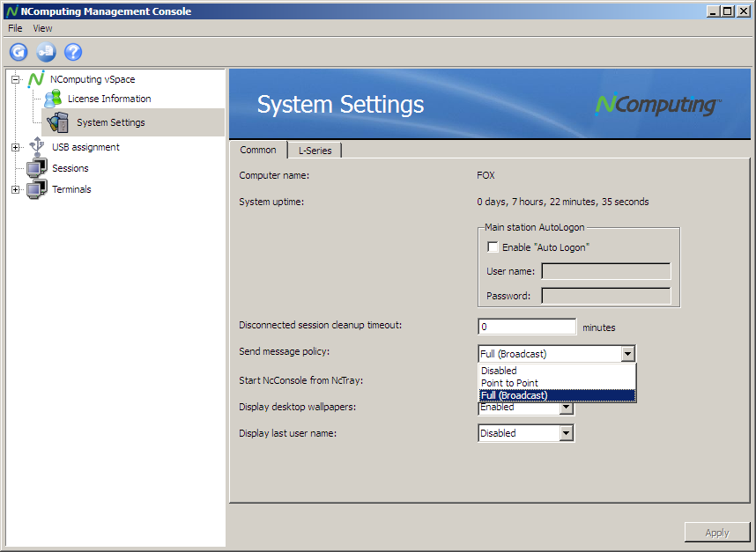Click the "Display desktop wallpapers:" label

tap(298, 407)
